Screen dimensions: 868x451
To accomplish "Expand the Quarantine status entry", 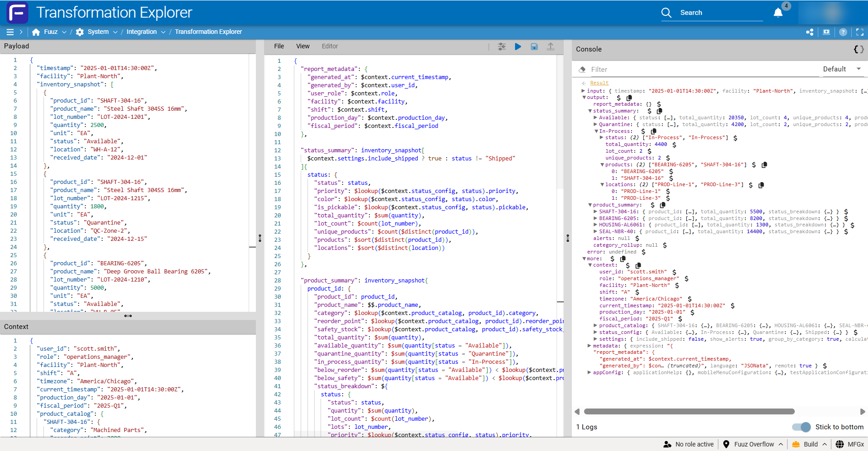I will pos(596,124).
